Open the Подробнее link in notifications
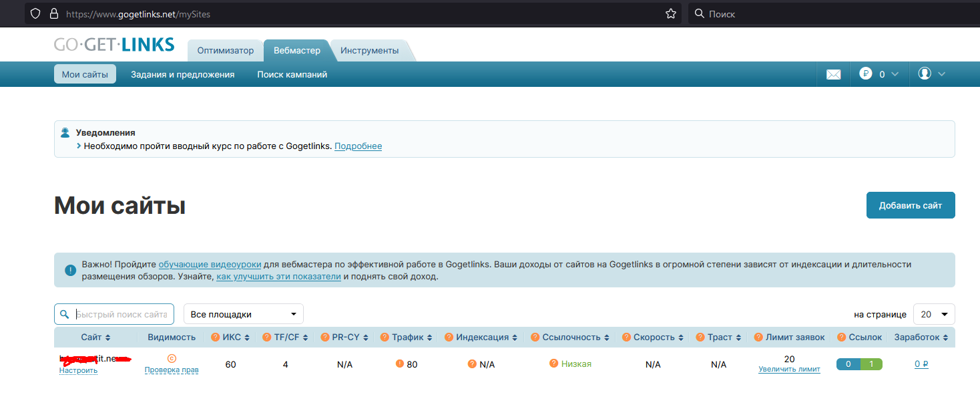The width and height of the screenshot is (980, 413). tap(358, 146)
